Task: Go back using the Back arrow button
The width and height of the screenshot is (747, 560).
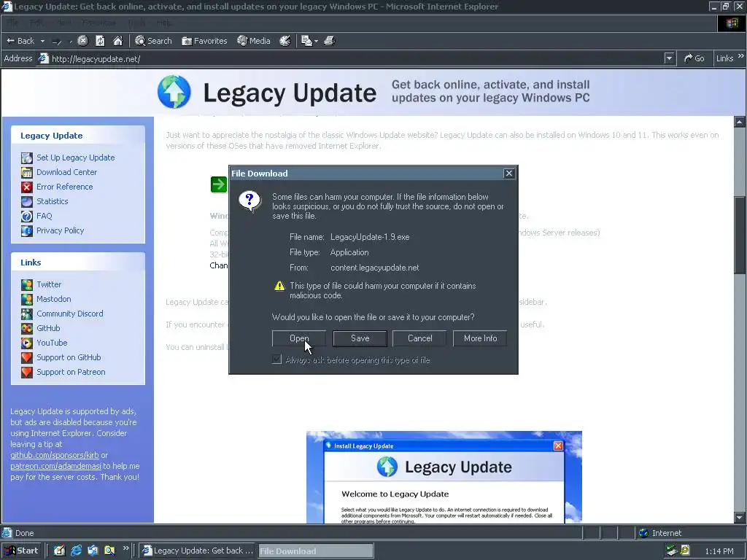Action: pos(20,41)
